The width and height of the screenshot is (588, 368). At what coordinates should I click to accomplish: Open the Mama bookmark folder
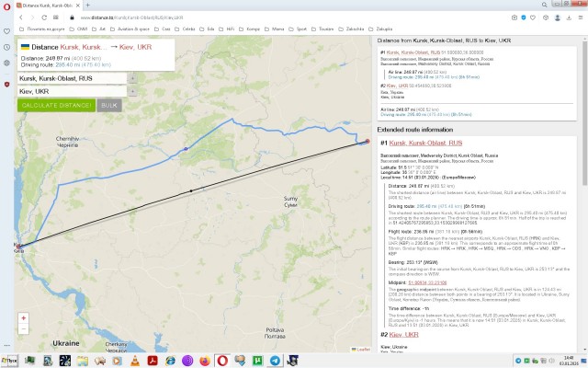click(x=274, y=29)
